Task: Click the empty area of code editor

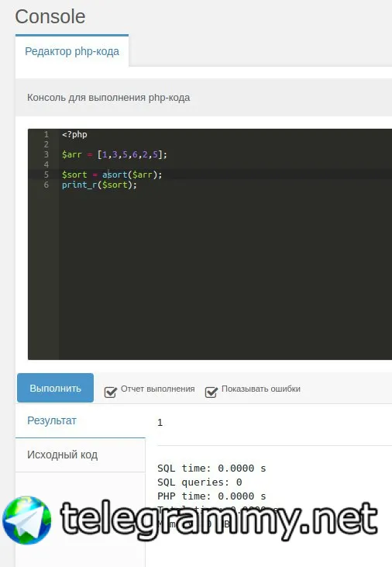Action: pyautogui.click(x=224, y=275)
